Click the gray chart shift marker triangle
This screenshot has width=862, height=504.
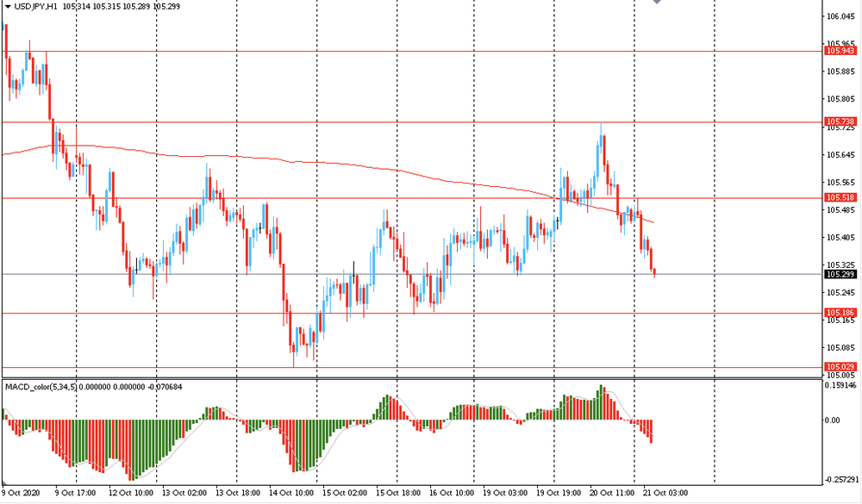click(x=657, y=2)
